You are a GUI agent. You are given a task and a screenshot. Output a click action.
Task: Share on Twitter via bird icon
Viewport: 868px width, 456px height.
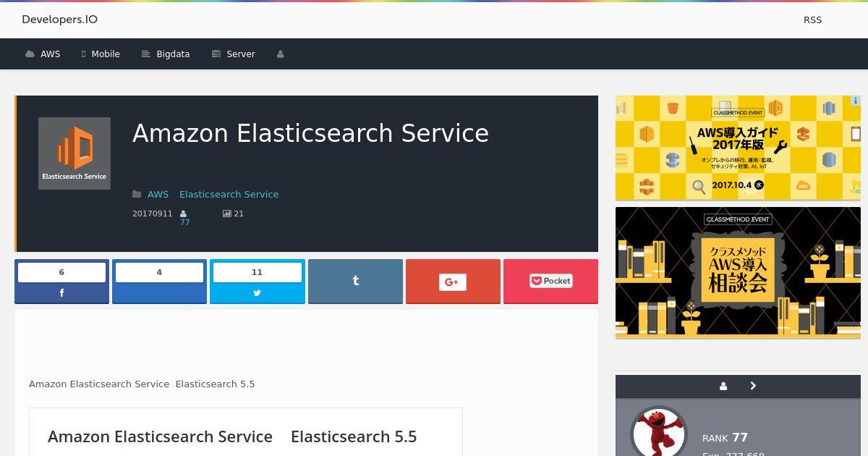point(257,293)
